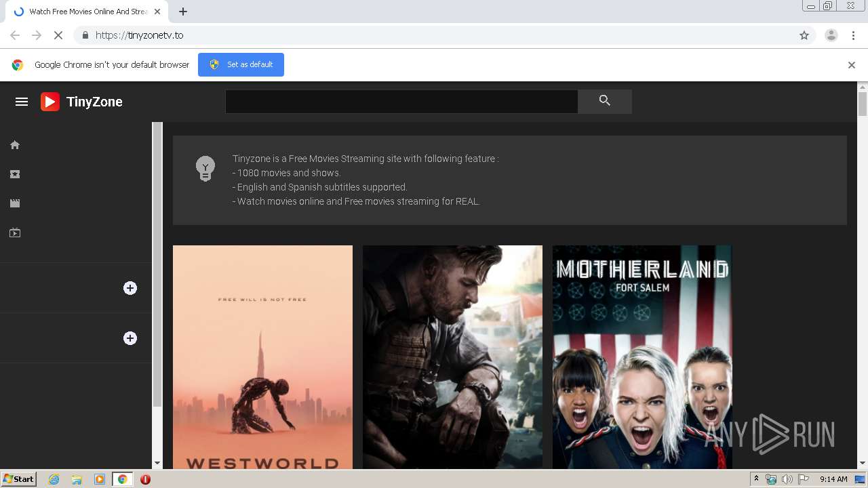Screen dimensions: 868x488
Task: Click the page scrollbar up arrow
Action: [863, 87]
